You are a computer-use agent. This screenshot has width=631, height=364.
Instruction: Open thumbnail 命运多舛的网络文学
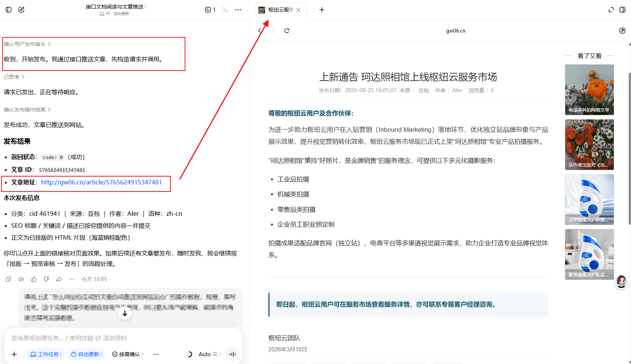pyautogui.click(x=589, y=90)
